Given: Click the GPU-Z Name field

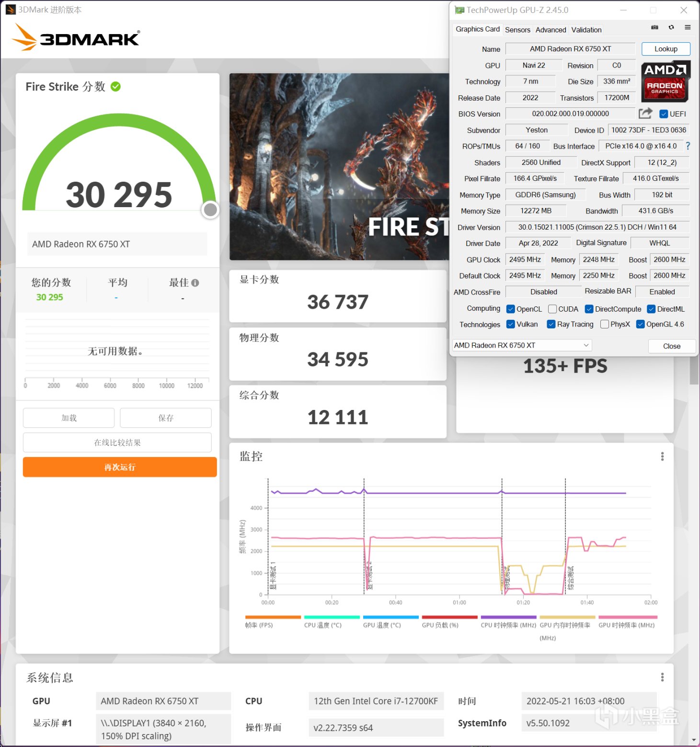Looking at the screenshot, I should pyautogui.click(x=570, y=49).
